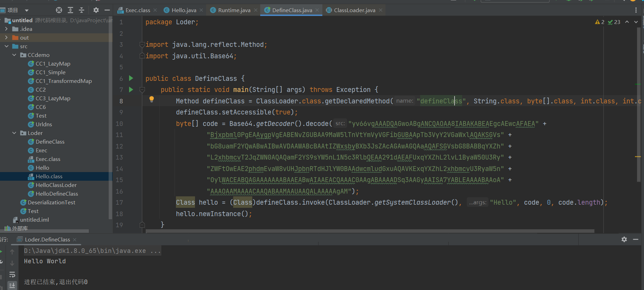644x290 pixels.
Task: Collapse the CCdemo package
Action: pyautogui.click(x=14, y=55)
